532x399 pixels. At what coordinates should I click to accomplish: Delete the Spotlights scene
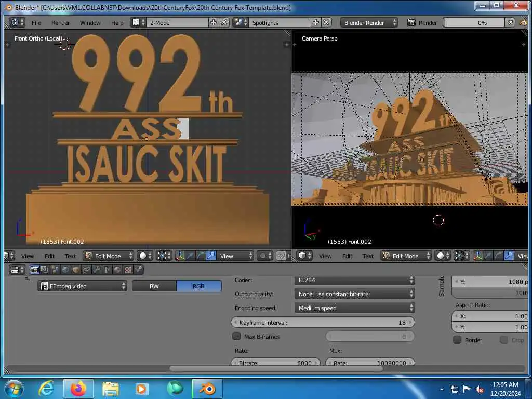tap(326, 22)
